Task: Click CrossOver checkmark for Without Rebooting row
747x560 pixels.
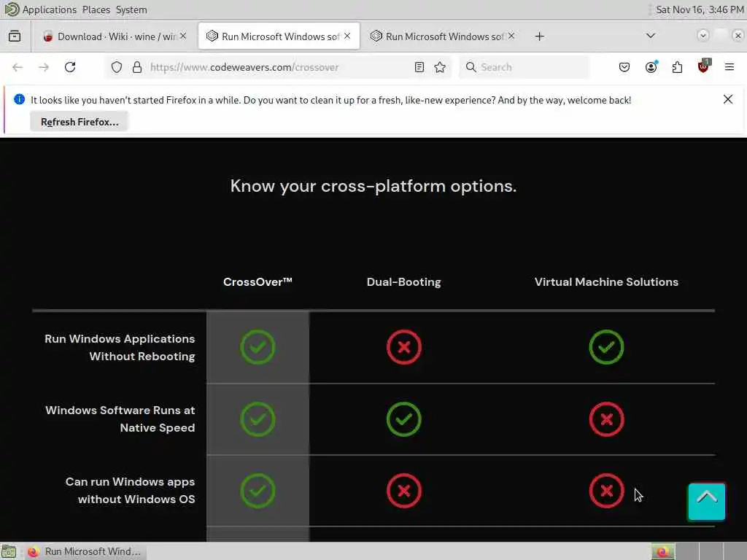Action: coord(258,347)
